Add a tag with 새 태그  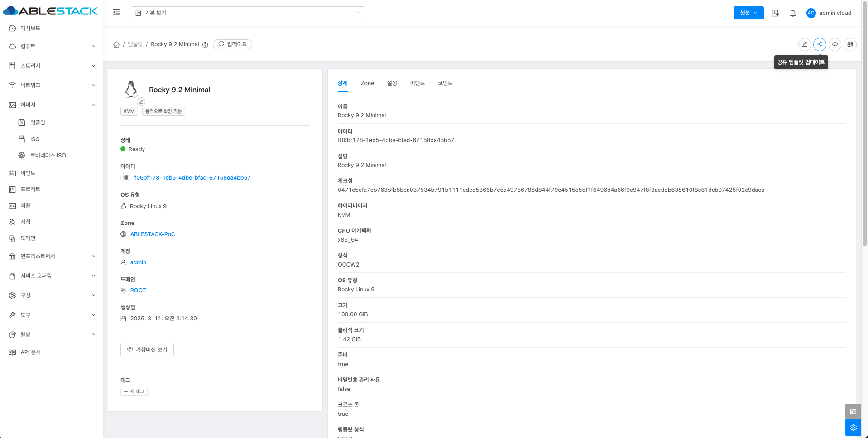pos(134,391)
